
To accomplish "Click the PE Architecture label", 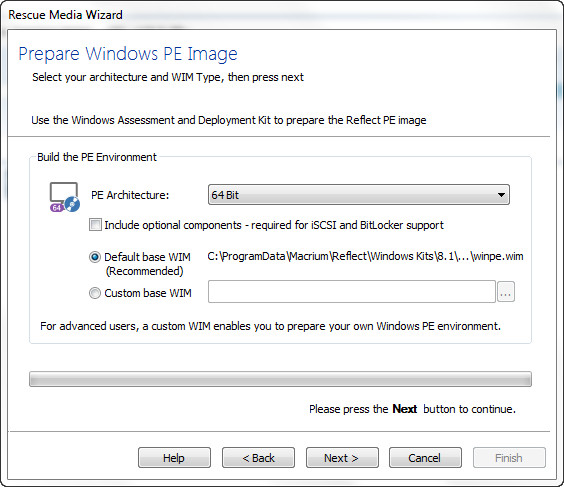I will pos(130,195).
